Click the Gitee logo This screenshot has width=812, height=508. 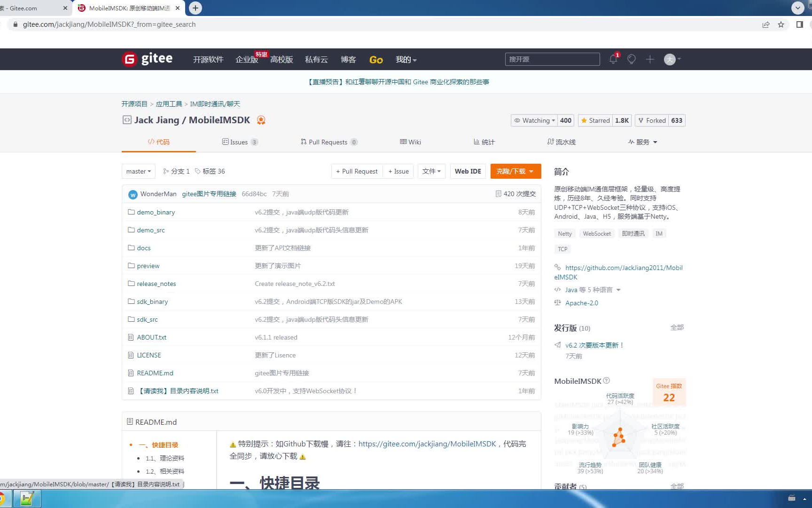tap(148, 59)
